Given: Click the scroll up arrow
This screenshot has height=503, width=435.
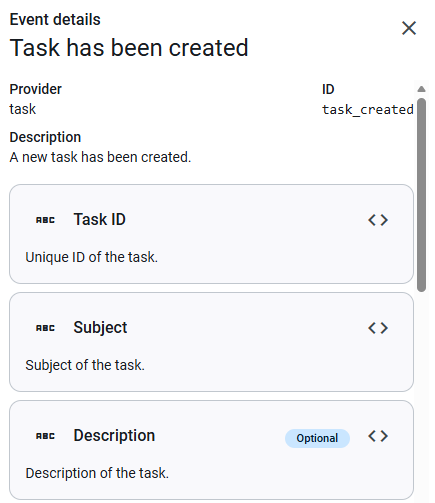Looking at the screenshot, I should pos(421,89).
